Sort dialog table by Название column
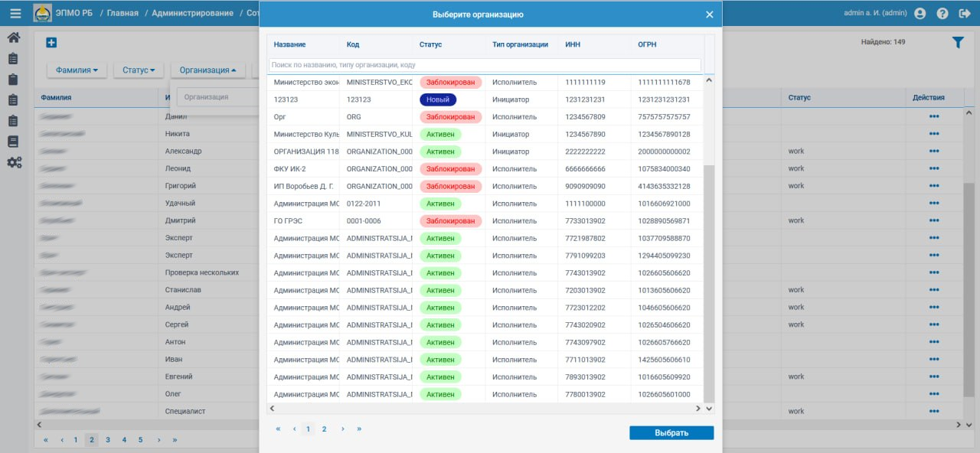 pos(289,44)
